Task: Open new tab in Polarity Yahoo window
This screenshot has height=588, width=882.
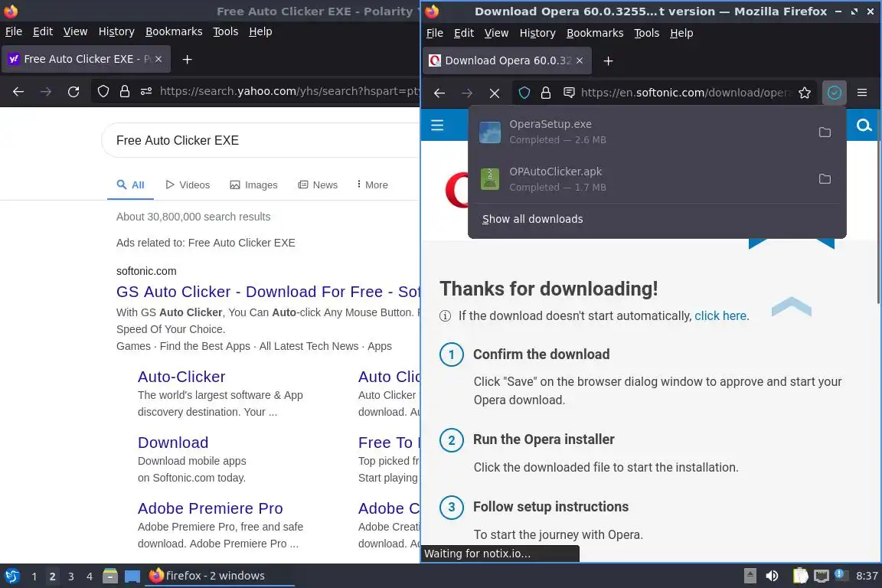Action: (x=188, y=59)
